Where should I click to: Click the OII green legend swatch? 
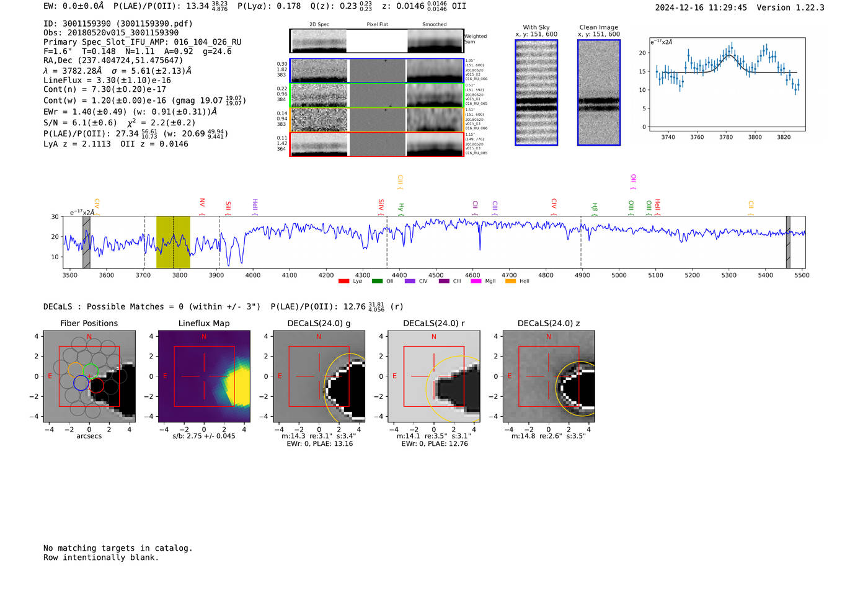click(x=377, y=282)
